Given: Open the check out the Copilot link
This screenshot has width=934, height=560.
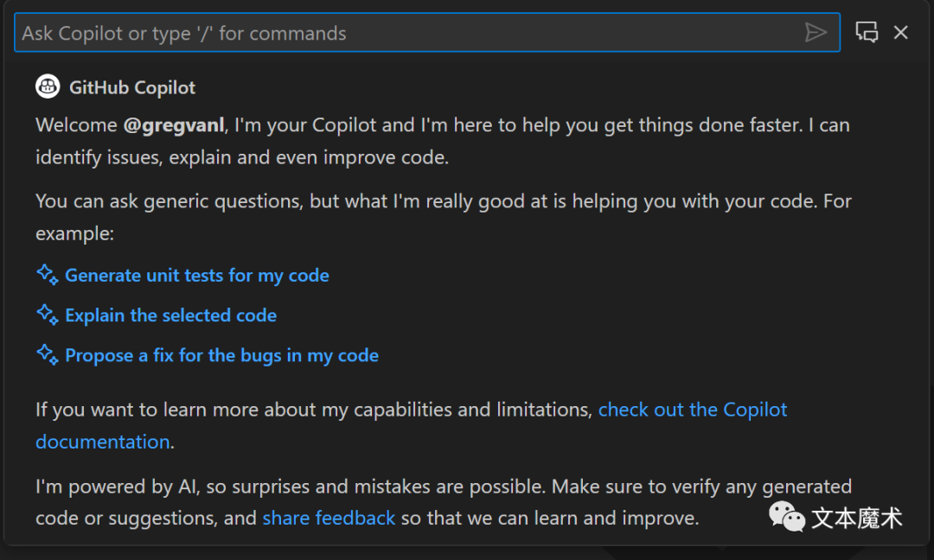Looking at the screenshot, I should (x=693, y=410).
